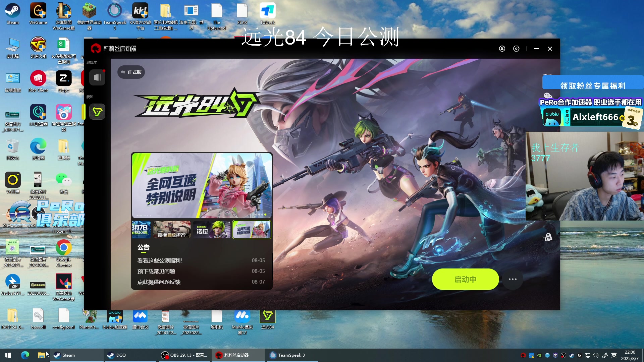This screenshot has height=362, width=644.
Task: Open TeamSpeak 3 desktop shortcut
Action: point(115,16)
